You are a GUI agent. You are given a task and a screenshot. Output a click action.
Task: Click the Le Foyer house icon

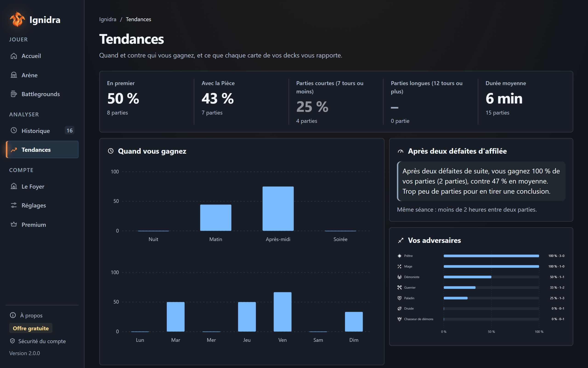(x=14, y=186)
